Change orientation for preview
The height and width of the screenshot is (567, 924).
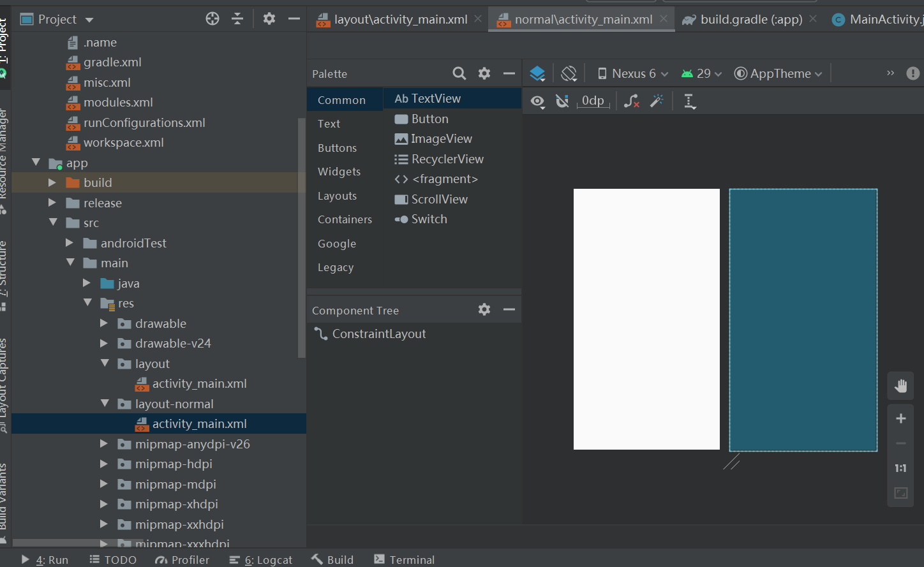tap(569, 73)
